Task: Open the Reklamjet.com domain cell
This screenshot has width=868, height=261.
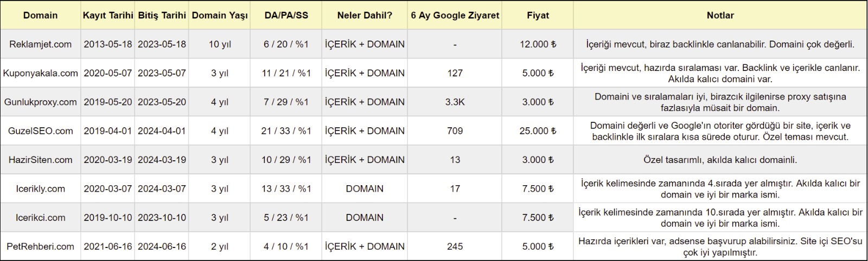Action: click(40, 44)
